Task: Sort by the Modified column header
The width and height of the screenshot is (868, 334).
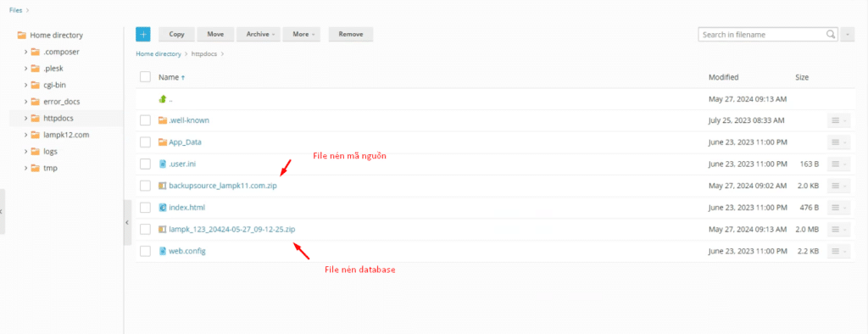Action: pyautogui.click(x=724, y=77)
